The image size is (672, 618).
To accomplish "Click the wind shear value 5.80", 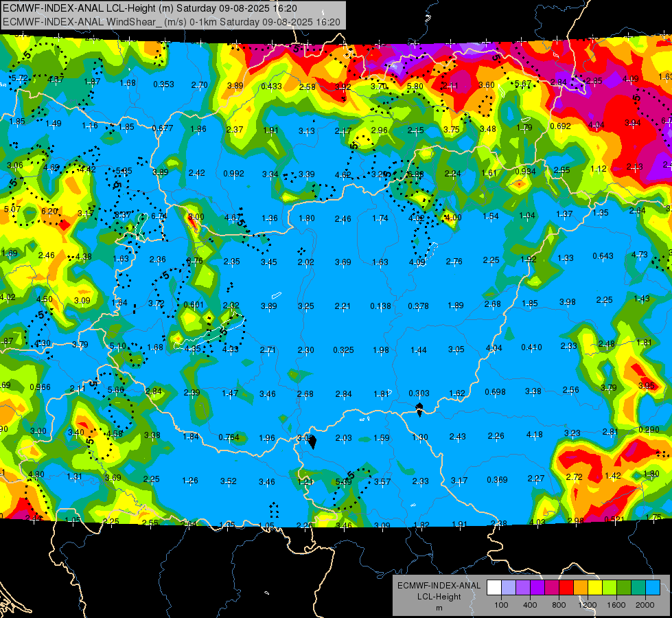I will pyautogui.click(x=415, y=87).
